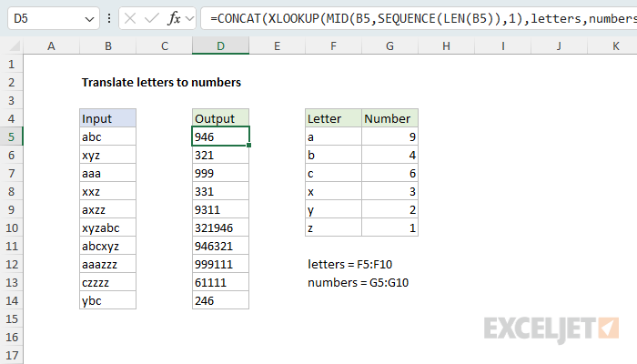The width and height of the screenshot is (637, 364).
Task: Select output cell showing 321946
Action: tap(220, 227)
